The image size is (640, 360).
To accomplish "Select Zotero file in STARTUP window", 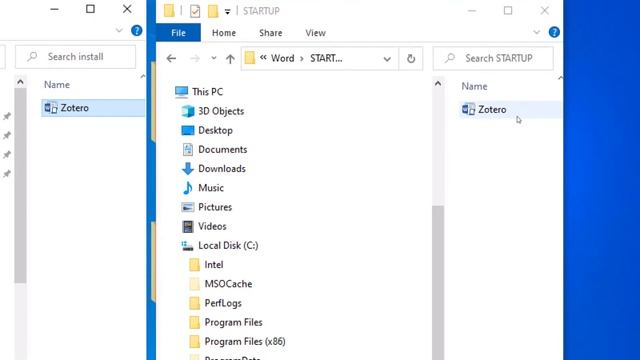I will 510,109.
